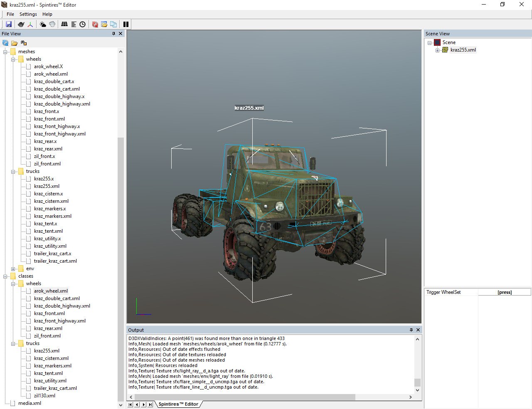Click the pause button in toolbar

(126, 24)
